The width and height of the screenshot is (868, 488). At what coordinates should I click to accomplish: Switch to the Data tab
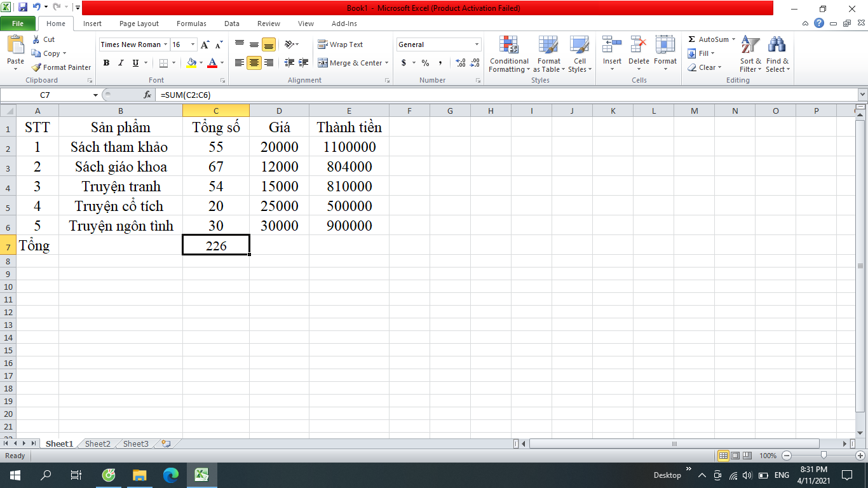pos(232,24)
